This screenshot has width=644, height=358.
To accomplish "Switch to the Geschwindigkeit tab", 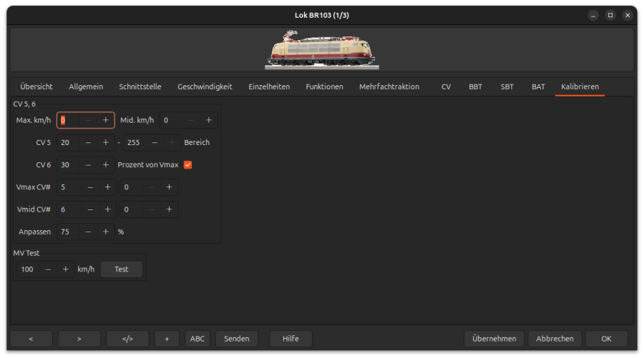I will coord(205,86).
